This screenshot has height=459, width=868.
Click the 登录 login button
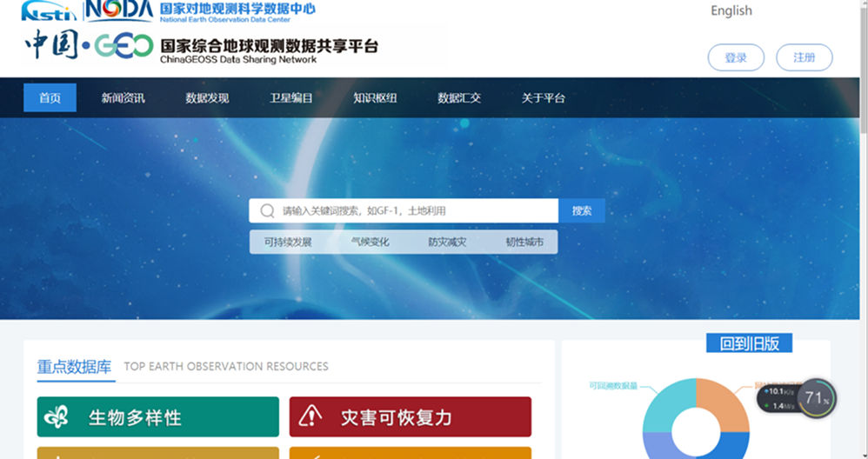[736, 57]
